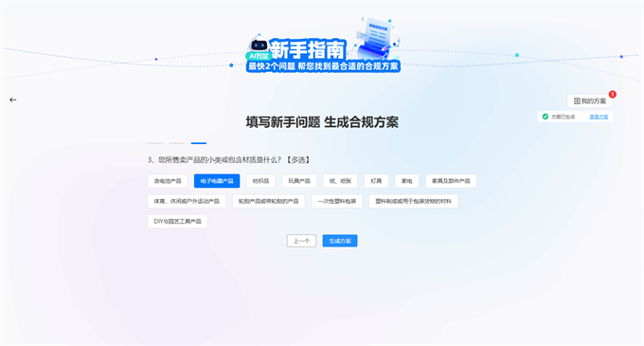This screenshot has width=644, height=346.
Task: Select 体育、休闲或户外运动产品 option
Action: (x=187, y=201)
